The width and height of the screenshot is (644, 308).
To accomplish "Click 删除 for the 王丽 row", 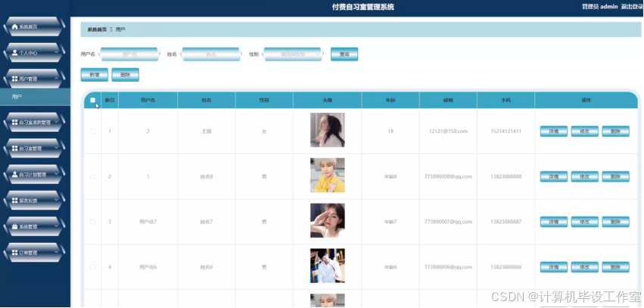I will (616, 132).
